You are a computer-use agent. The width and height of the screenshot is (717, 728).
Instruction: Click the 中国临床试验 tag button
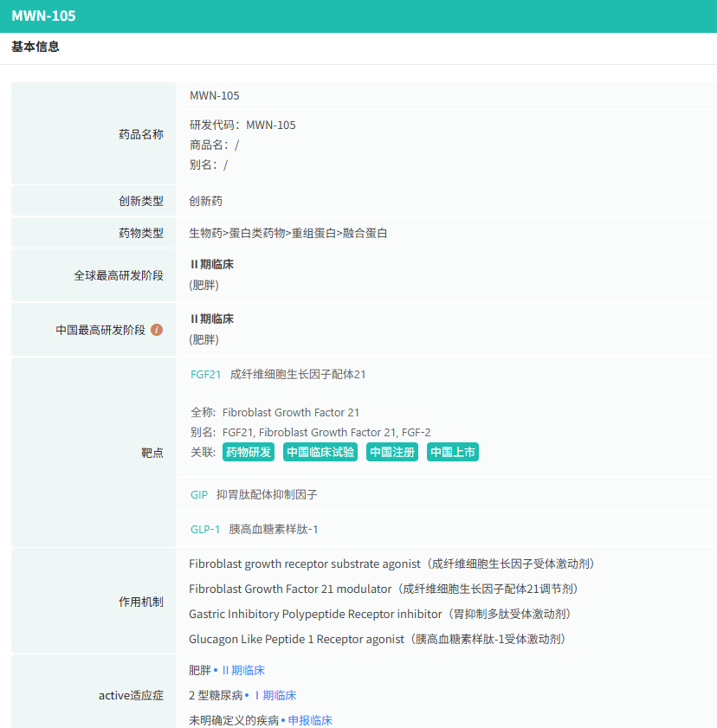pyautogui.click(x=320, y=452)
